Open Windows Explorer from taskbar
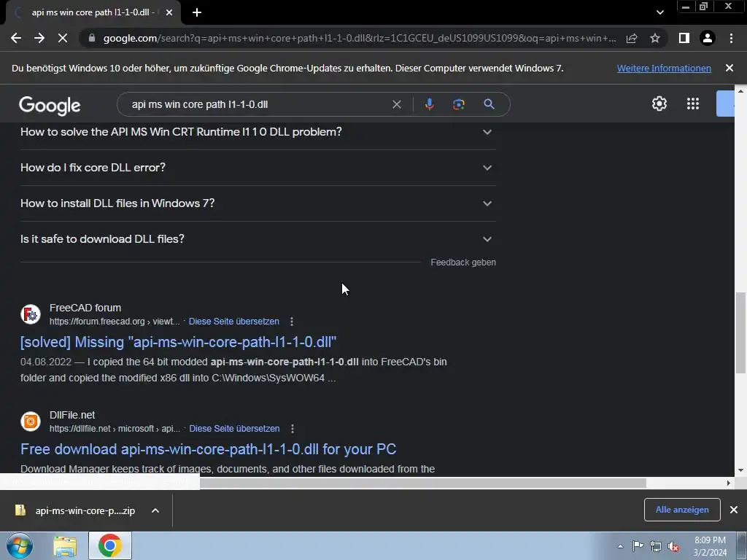This screenshot has width=747, height=560. click(x=65, y=545)
